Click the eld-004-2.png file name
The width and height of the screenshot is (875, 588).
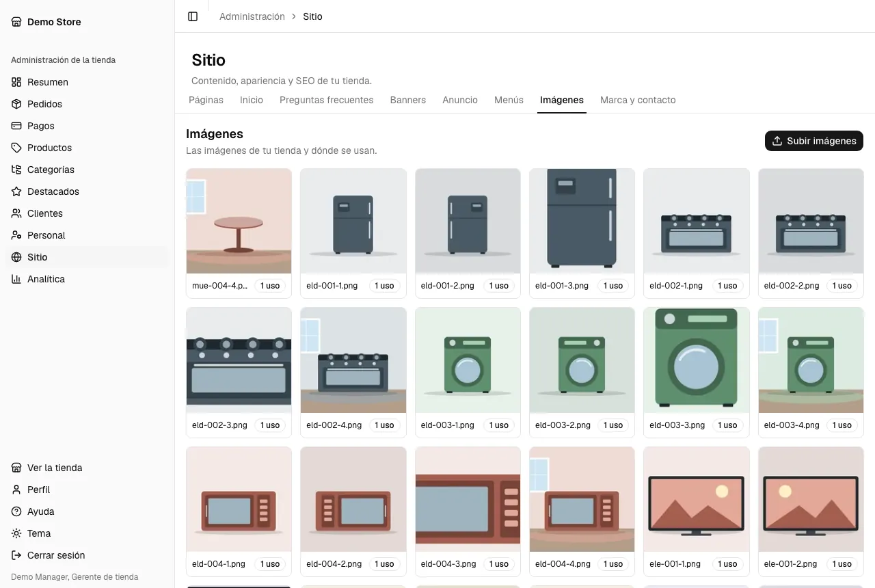[334, 564]
